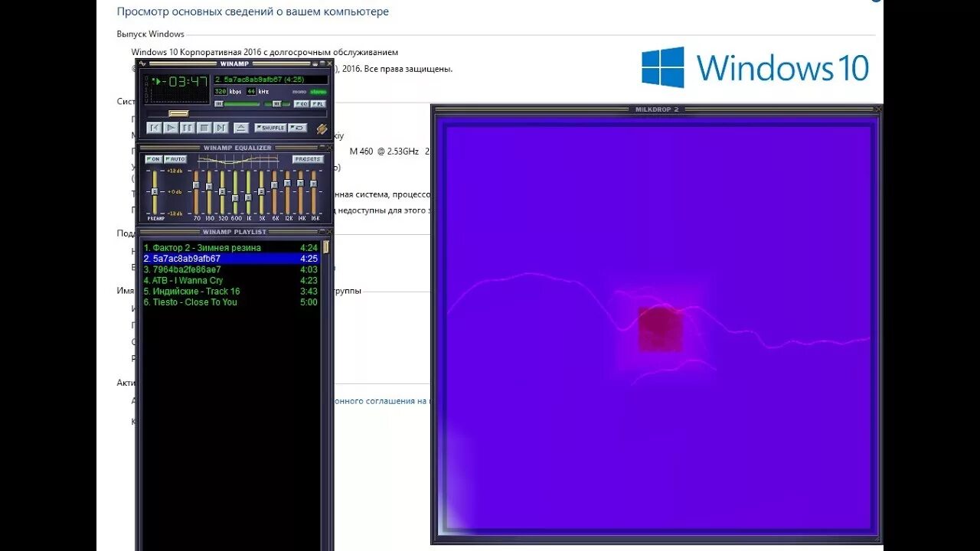
Task: Click the 70 Hz equalizer band slider
Action: click(x=196, y=191)
